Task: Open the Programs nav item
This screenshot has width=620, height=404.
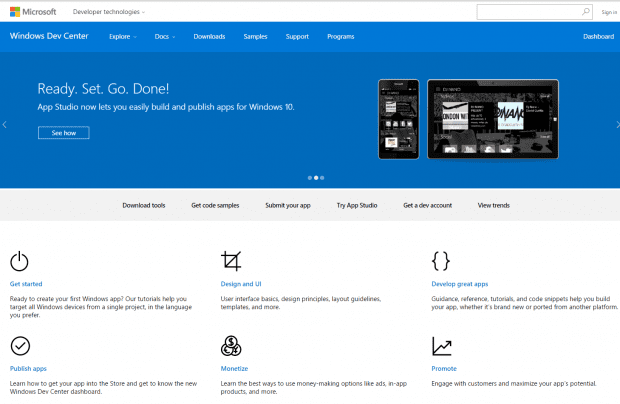Action: pyautogui.click(x=341, y=36)
